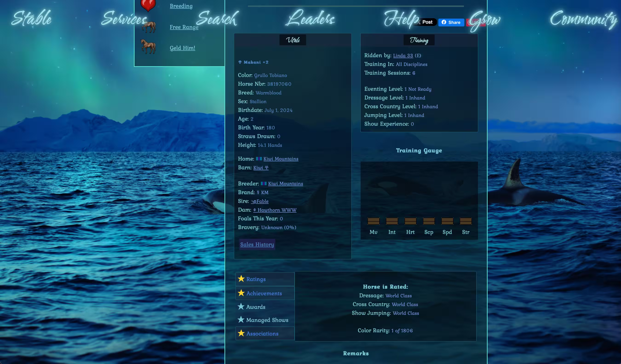Screen dimensions: 621x364
Task: Open sire Fable link
Action: (x=260, y=201)
